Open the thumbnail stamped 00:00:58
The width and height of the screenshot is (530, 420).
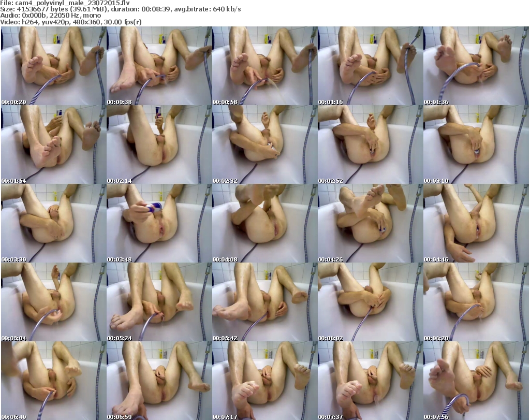point(264,66)
